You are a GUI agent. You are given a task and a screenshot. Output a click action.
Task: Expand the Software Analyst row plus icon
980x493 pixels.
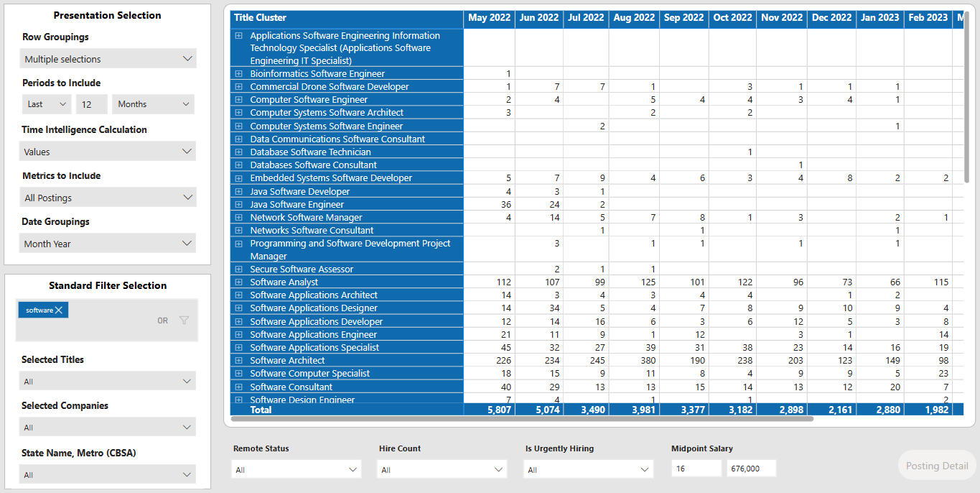pos(238,282)
